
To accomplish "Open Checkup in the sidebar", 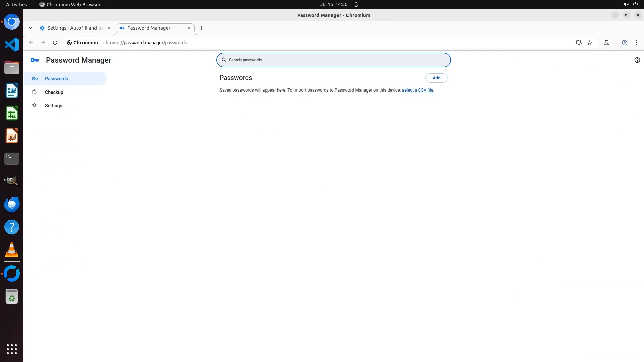I will 54,92.
